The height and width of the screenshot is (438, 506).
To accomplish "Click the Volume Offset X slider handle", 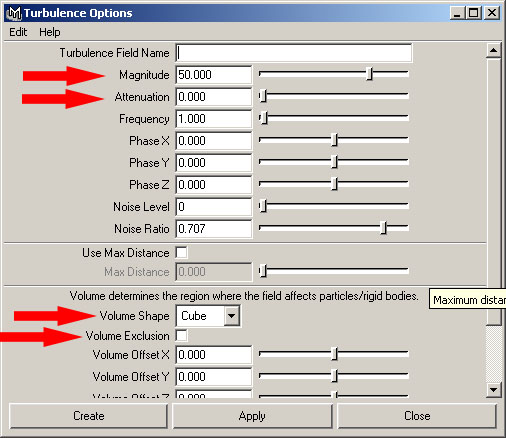I will click(334, 354).
